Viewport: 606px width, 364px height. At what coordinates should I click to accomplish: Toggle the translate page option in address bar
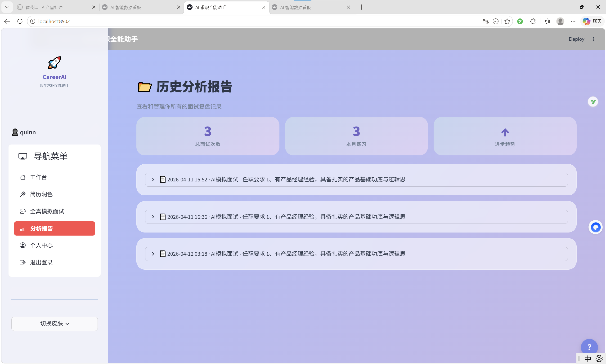(x=485, y=21)
